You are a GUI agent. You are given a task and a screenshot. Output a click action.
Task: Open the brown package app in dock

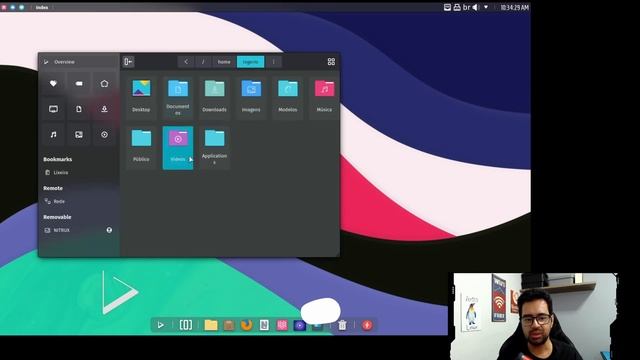tap(229, 325)
